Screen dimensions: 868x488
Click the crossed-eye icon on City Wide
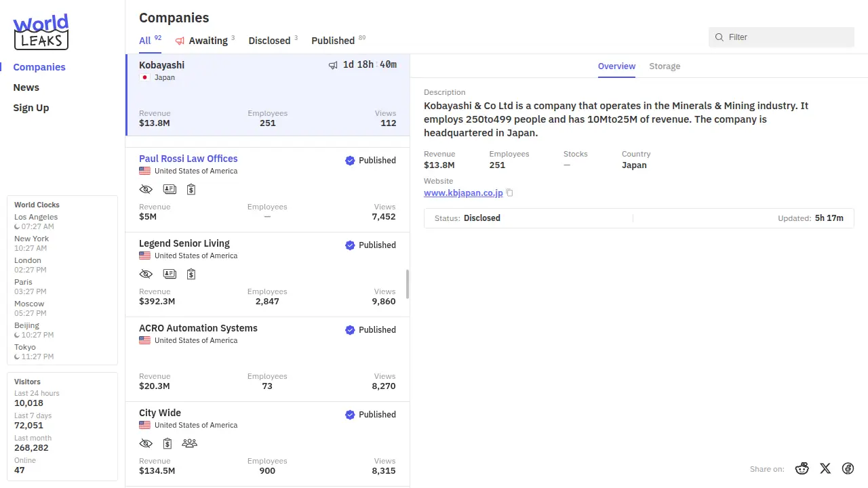coord(146,443)
